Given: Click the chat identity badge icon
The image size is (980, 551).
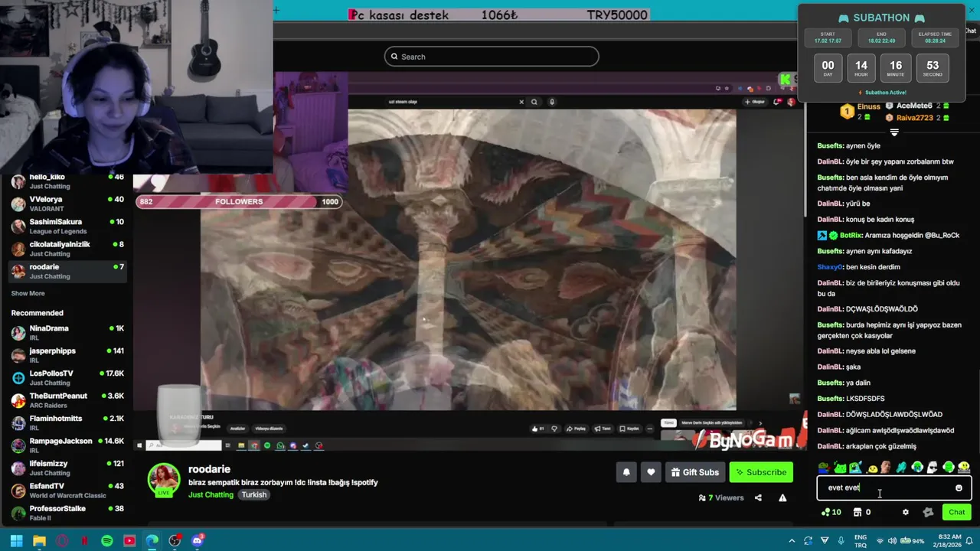Looking at the screenshot, I should 928,512.
